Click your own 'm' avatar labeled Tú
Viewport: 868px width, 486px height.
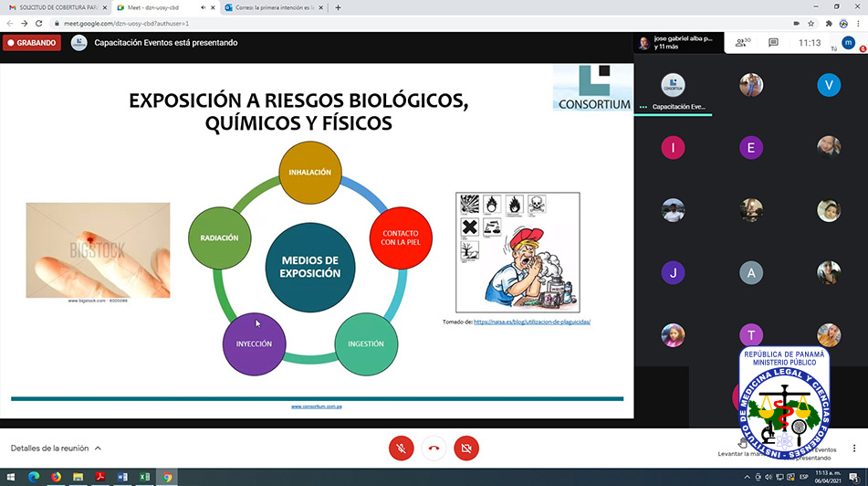(848, 43)
